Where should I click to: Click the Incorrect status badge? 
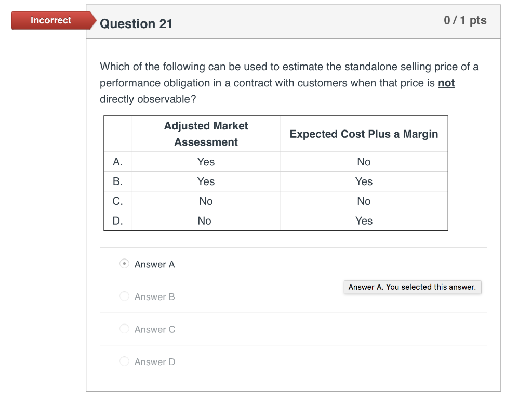click(x=50, y=20)
